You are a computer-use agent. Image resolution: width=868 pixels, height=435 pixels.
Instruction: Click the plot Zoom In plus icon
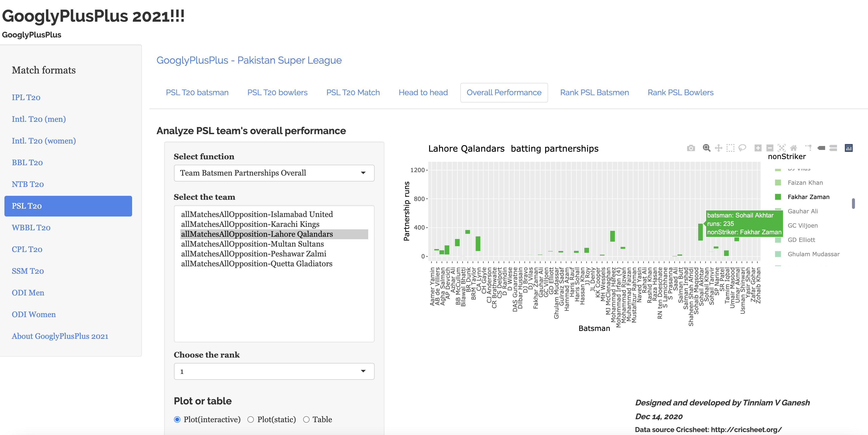[758, 148]
